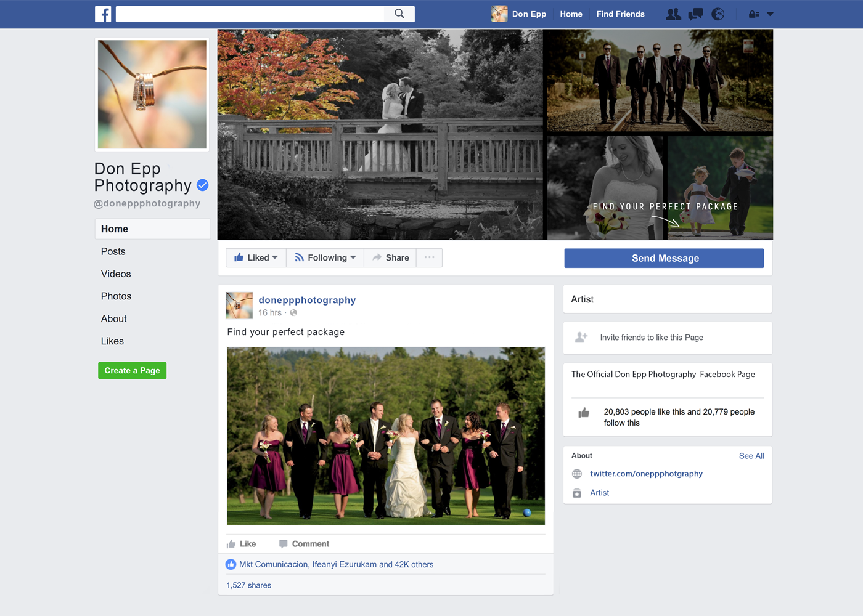Open account menu dropdown arrow
The height and width of the screenshot is (616, 863).
770,14
